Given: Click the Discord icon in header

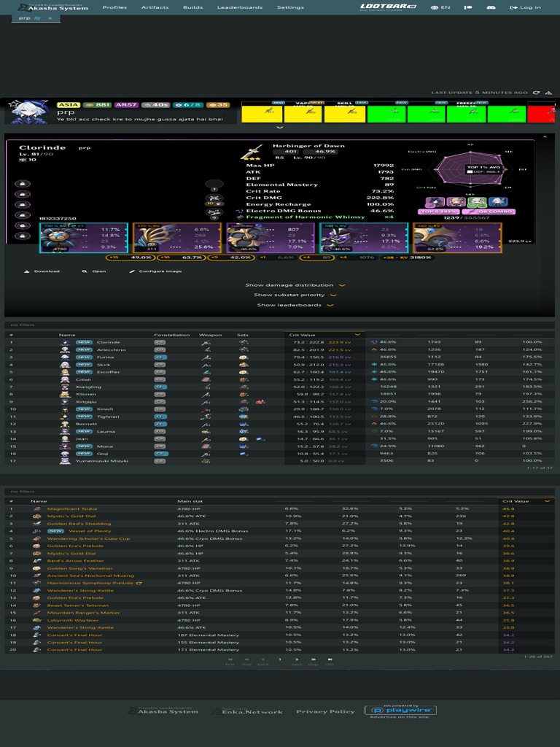Looking at the screenshot, I should pos(491,7).
